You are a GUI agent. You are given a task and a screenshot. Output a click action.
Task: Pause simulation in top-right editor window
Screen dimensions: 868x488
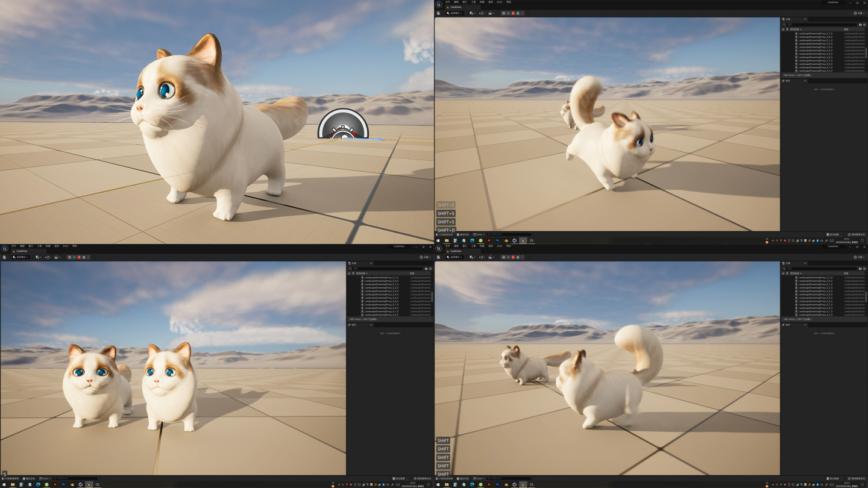(x=503, y=13)
